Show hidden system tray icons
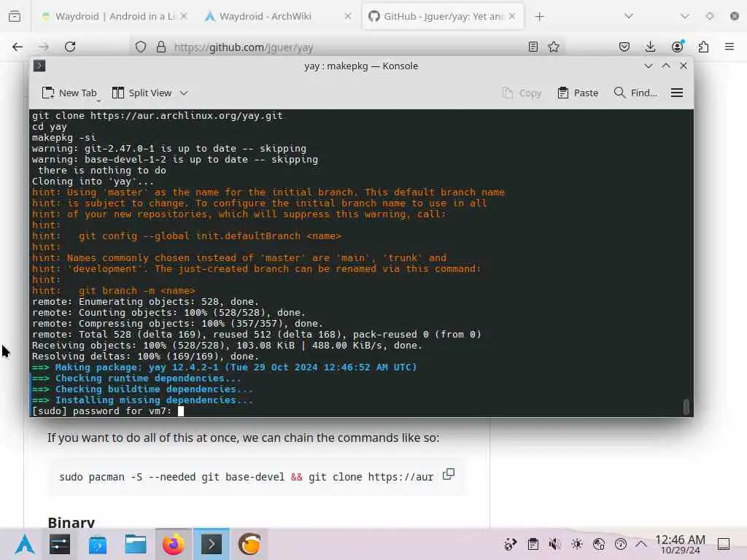 [641, 544]
